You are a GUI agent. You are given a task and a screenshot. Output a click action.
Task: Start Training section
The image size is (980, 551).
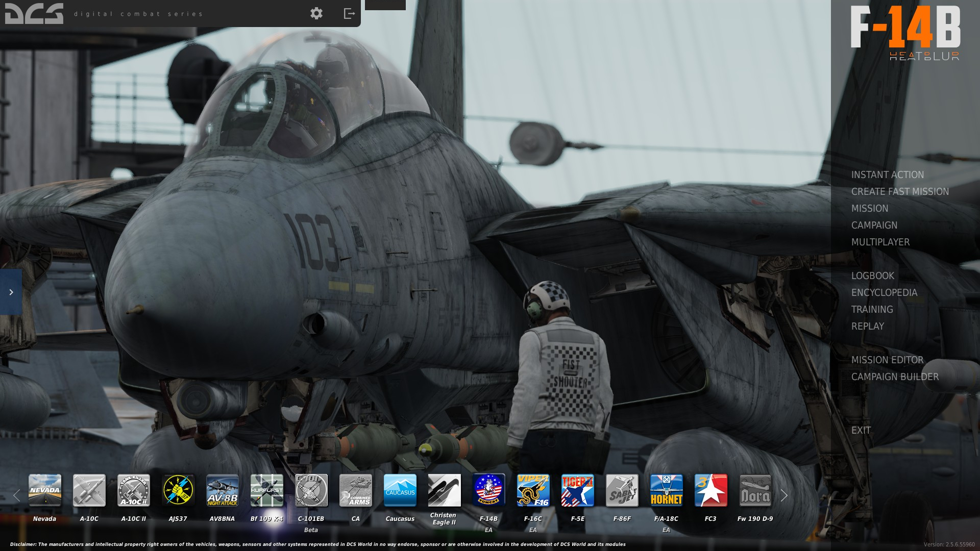click(872, 310)
